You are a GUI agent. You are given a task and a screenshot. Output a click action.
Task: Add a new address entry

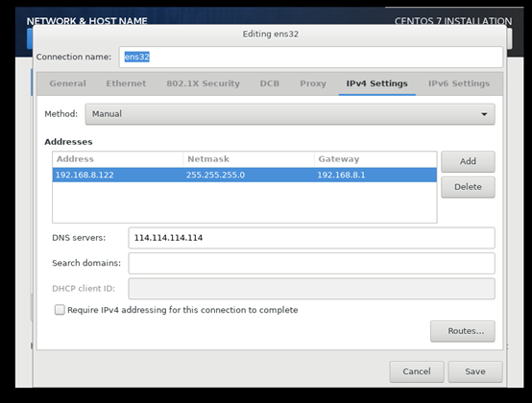pos(468,161)
